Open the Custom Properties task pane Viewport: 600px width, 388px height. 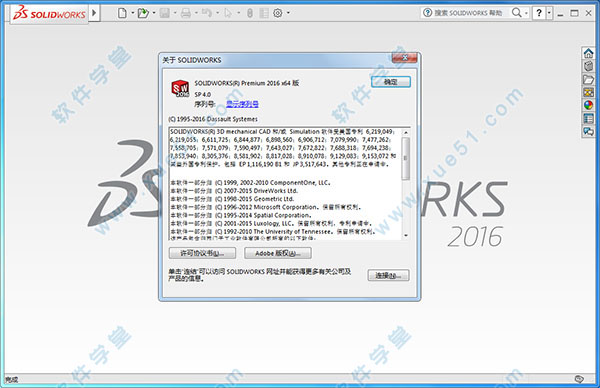(588, 119)
